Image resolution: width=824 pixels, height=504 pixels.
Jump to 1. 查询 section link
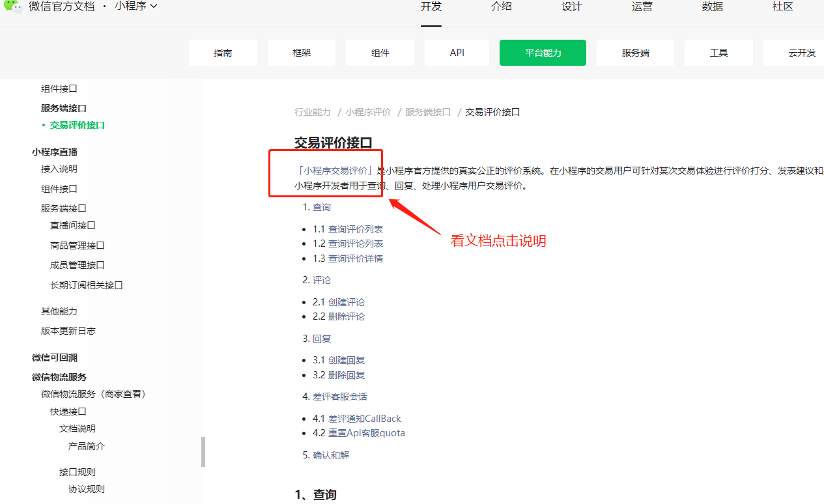pos(322,207)
